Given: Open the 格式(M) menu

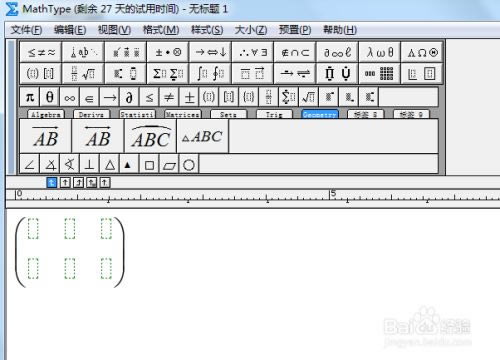Looking at the screenshot, I should pyautogui.click(x=161, y=30).
